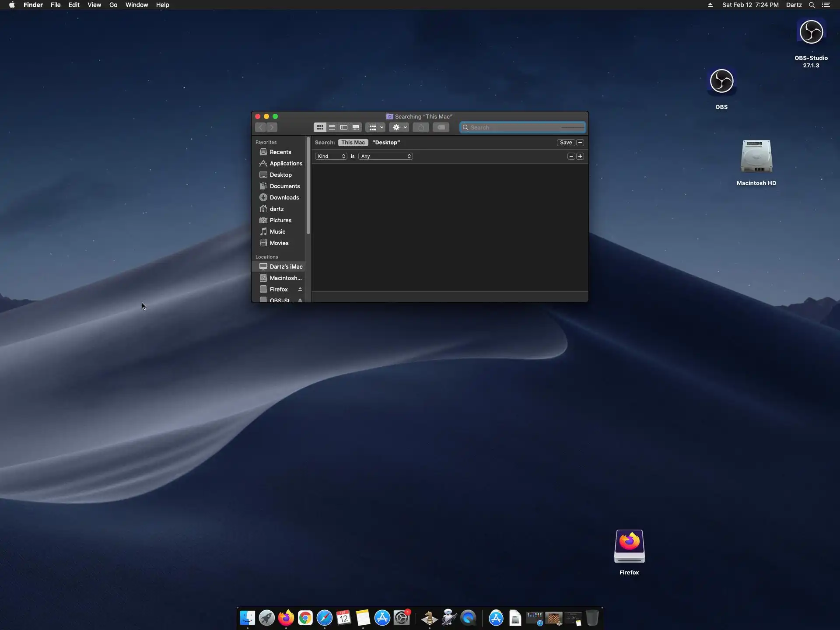Add a new search criteria row
Image resolution: width=840 pixels, height=630 pixels.
pyautogui.click(x=580, y=156)
